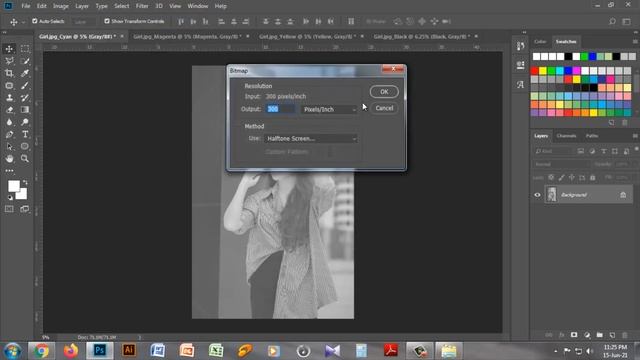
Task: Open the Window menu
Action: pyautogui.click(x=198, y=6)
